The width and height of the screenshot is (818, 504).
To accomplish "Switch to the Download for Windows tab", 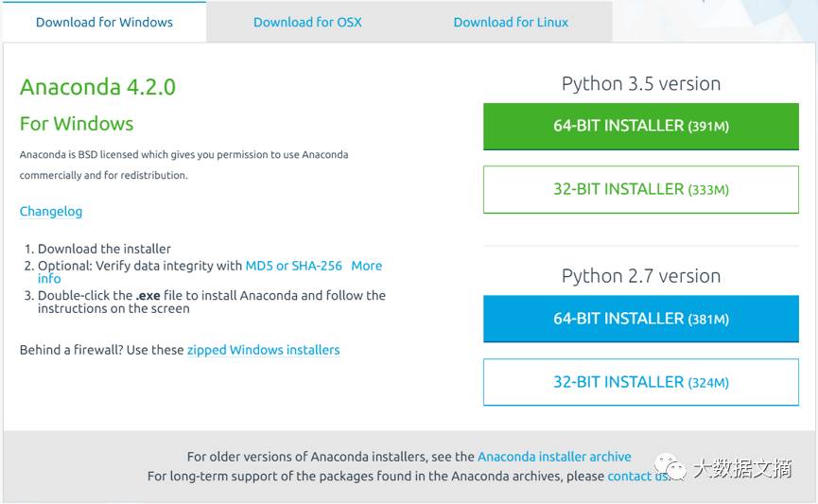I will (x=104, y=22).
